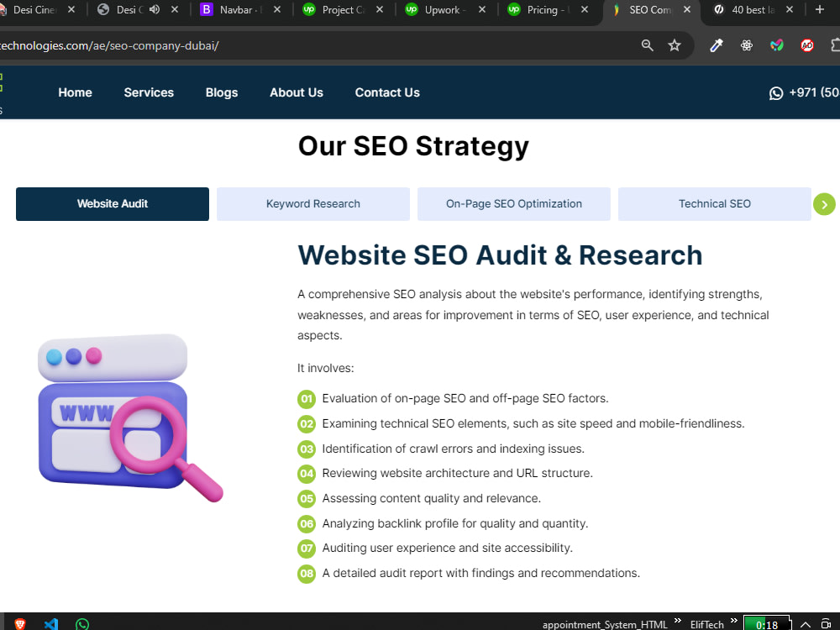
Task: Click the green 0:18 timer in taskbar
Action: (x=767, y=625)
